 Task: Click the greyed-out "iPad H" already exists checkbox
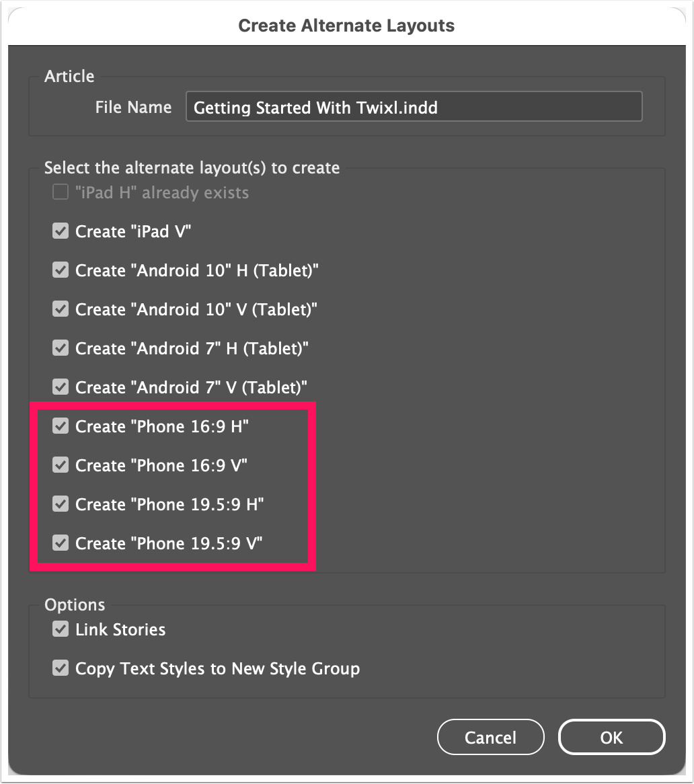point(61,192)
